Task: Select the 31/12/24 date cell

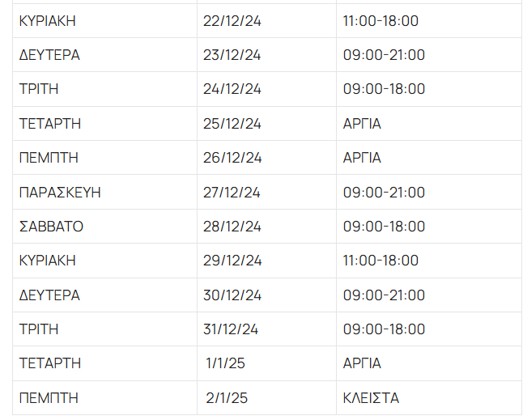Action: 231,329
